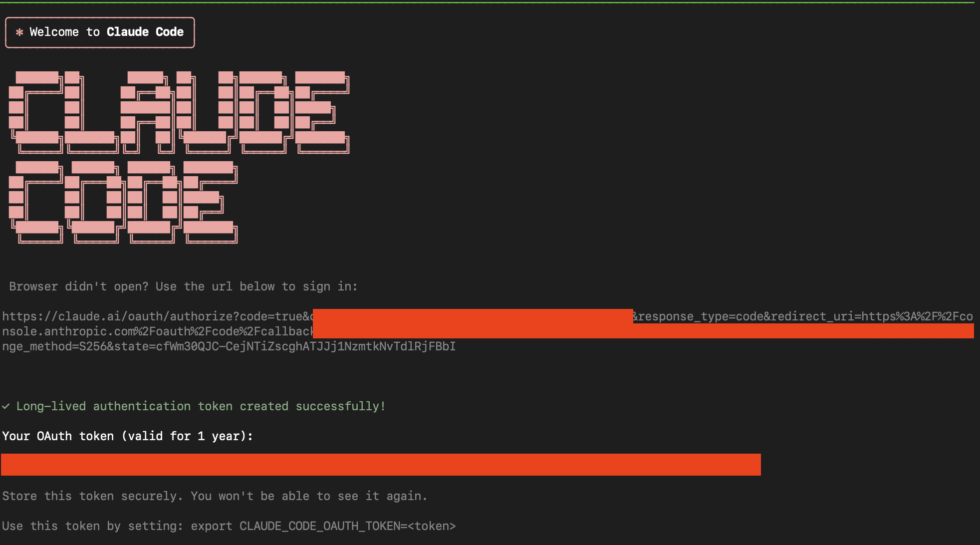Click the redacted OAuth token line

381,465
